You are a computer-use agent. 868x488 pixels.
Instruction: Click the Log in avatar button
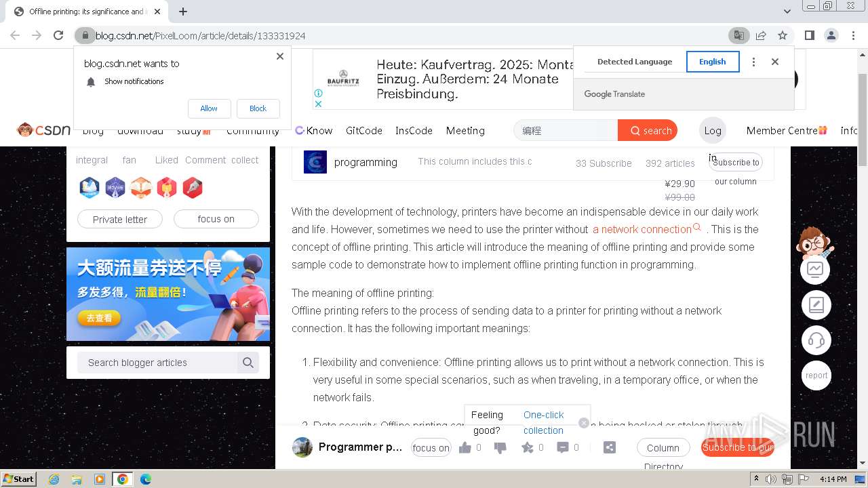click(713, 131)
